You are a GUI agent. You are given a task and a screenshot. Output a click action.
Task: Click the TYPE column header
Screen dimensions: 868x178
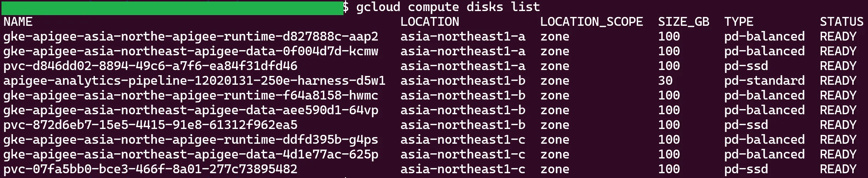tap(739, 22)
